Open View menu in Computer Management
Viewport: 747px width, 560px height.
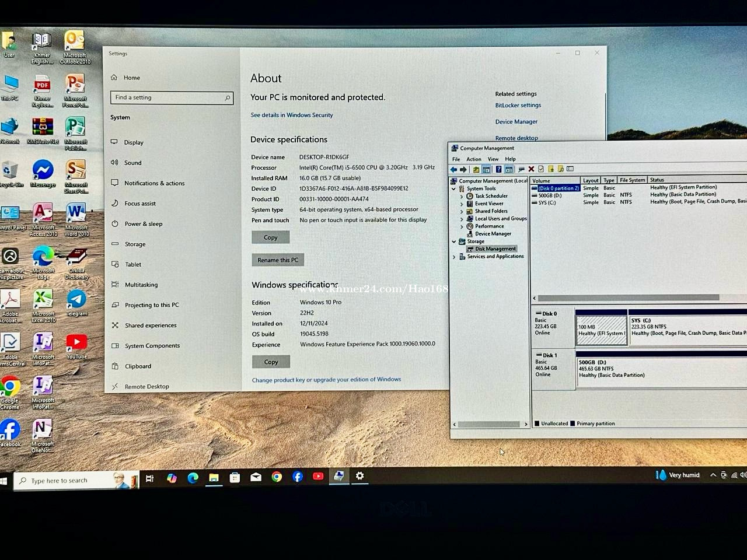click(x=493, y=159)
